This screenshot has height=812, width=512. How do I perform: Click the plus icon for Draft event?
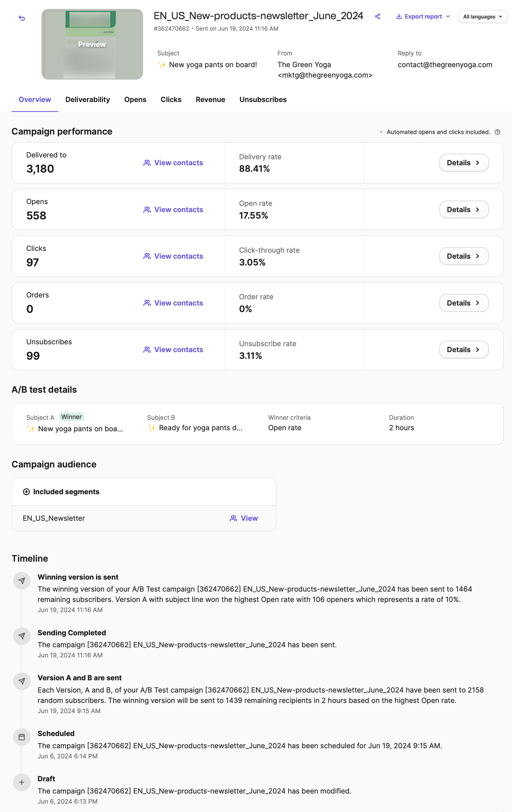[x=22, y=782]
